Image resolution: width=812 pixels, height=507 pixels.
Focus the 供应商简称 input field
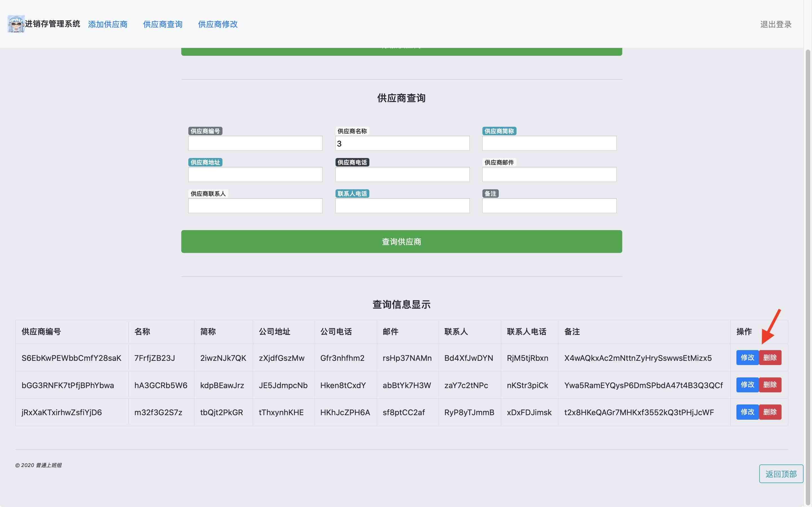549,143
